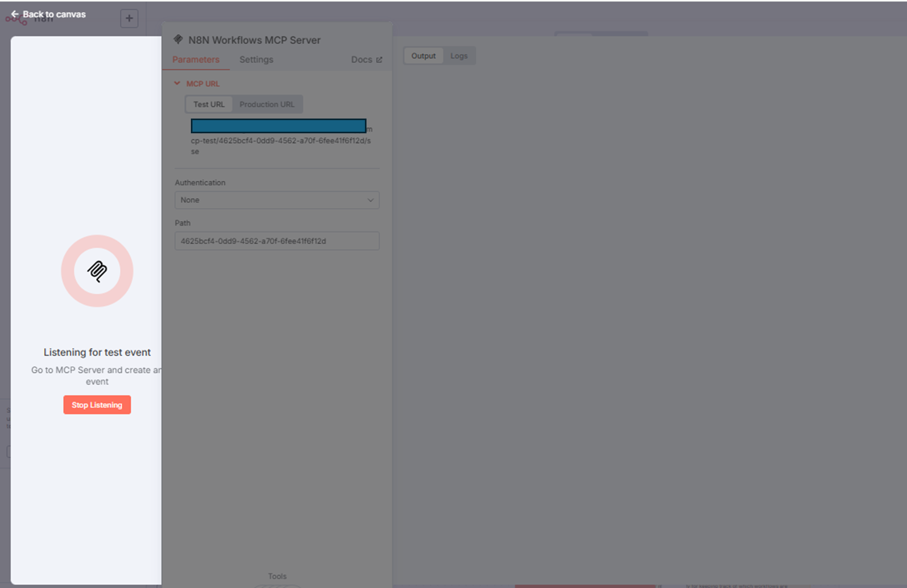
Task: Click the N8N Workflows MCP Server title
Action: pos(254,40)
